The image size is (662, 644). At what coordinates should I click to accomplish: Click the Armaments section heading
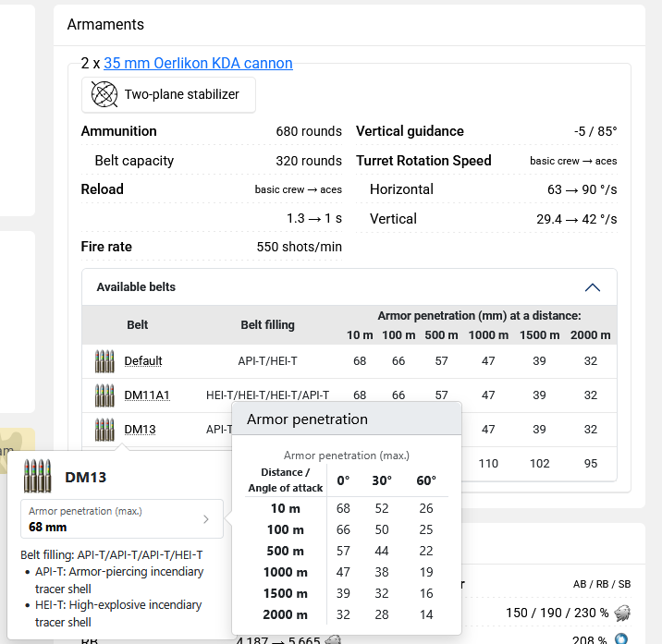(x=105, y=24)
